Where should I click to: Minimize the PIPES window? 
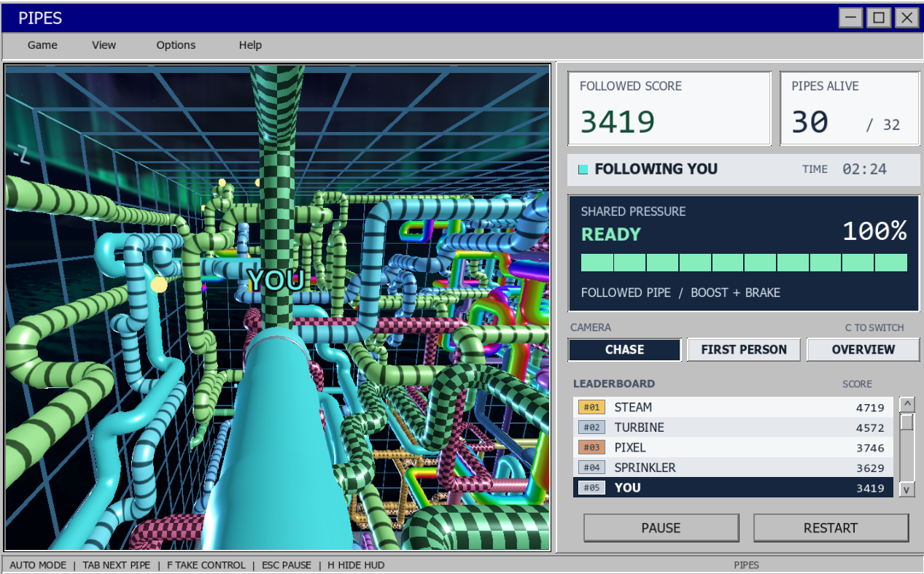point(851,18)
